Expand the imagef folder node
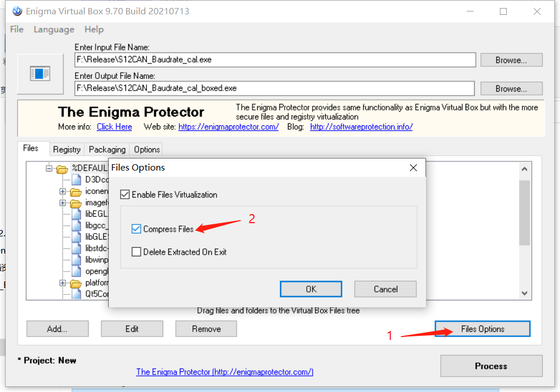 [x=62, y=203]
